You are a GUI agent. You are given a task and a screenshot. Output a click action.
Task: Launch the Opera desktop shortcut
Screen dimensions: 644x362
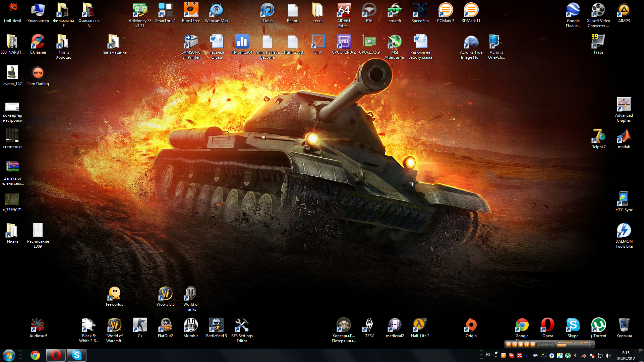click(547, 328)
